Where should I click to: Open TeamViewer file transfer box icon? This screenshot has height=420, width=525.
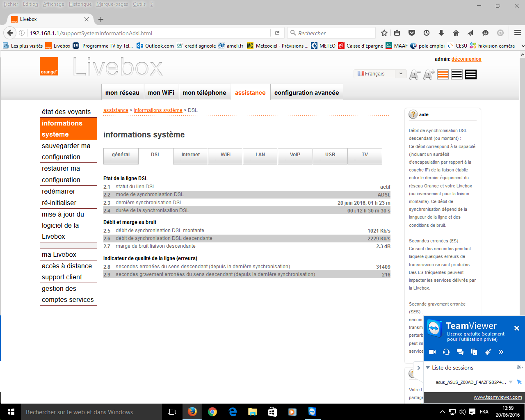coord(474,352)
